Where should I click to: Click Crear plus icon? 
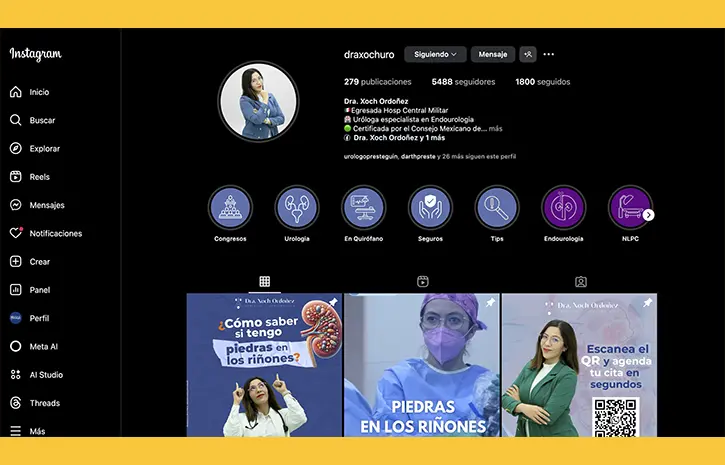16,262
